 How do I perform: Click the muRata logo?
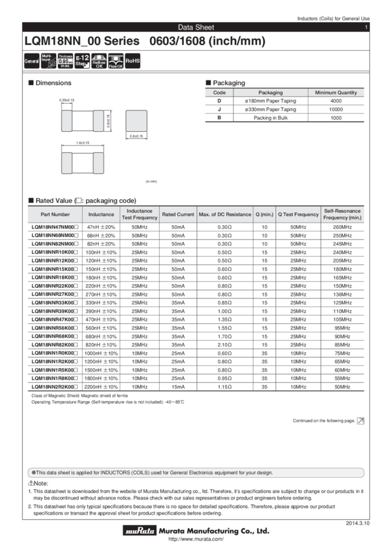(140, 530)
